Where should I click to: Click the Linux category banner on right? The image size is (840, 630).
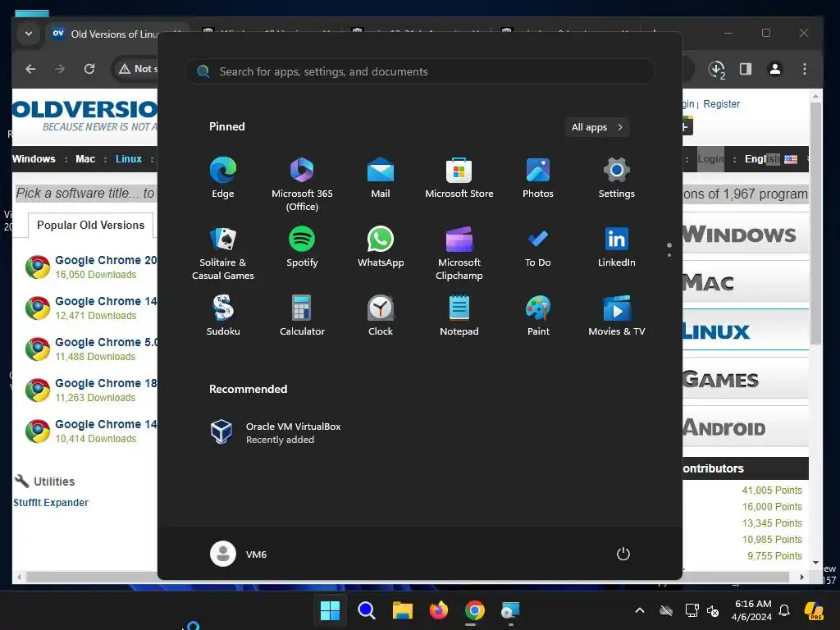point(745,331)
